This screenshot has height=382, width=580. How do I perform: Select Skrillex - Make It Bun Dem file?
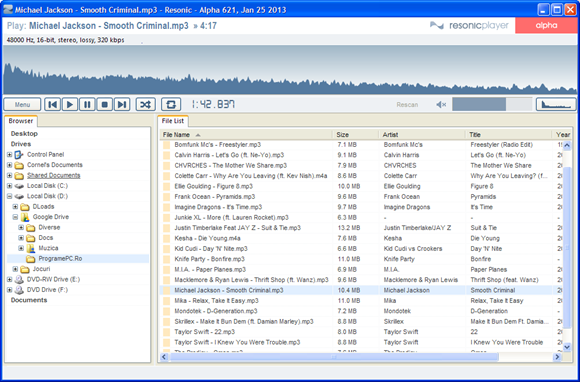[244, 321]
